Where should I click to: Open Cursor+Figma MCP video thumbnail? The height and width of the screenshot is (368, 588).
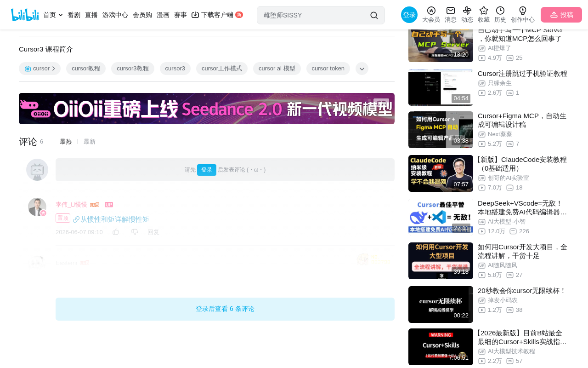(x=441, y=130)
